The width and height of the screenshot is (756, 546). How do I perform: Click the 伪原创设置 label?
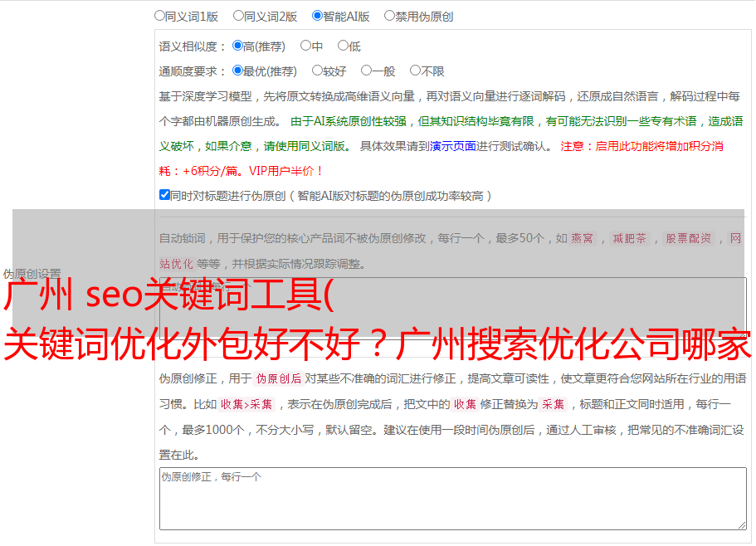point(32,274)
